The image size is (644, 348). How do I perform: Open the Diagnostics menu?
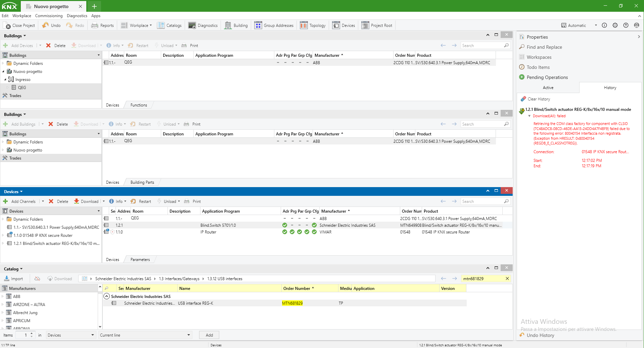click(x=77, y=16)
